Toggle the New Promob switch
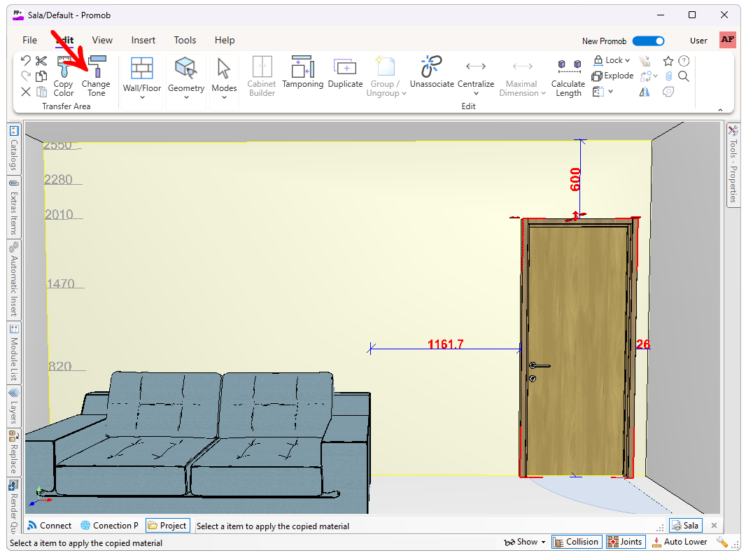Viewport: 746px width, 560px height. [648, 41]
